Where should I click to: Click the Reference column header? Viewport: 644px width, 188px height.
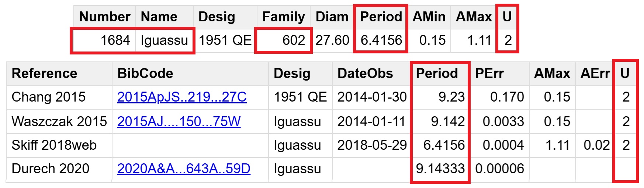coord(44,74)
